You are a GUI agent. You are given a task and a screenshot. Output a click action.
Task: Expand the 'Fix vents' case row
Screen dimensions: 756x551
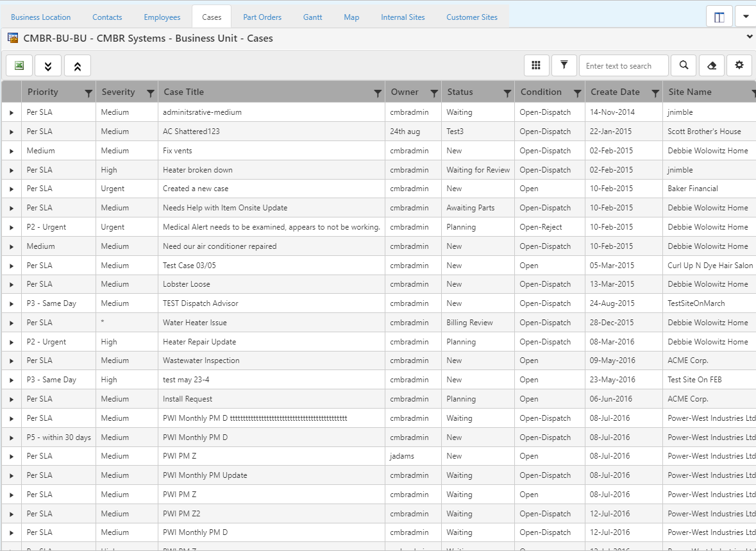pyautogui.click(x=12, y=151)
